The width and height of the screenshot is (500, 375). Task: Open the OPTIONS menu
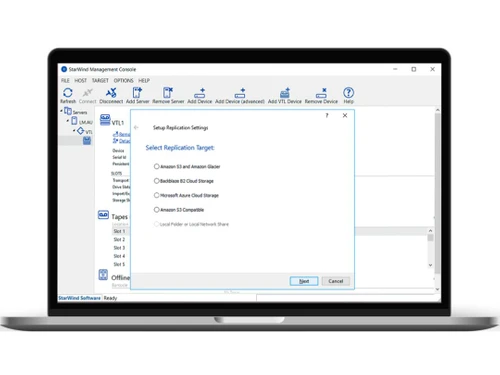[x=123, y=80]
